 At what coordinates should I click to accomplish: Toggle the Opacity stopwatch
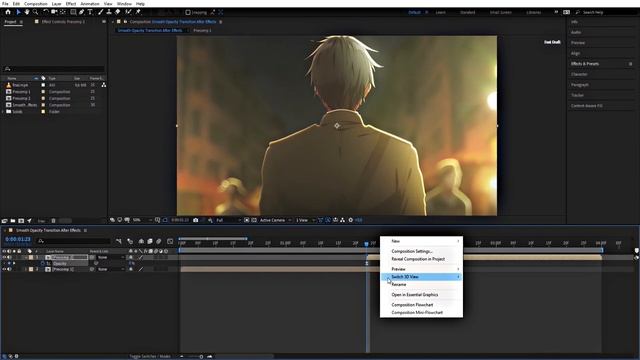[x=42, y=264]
